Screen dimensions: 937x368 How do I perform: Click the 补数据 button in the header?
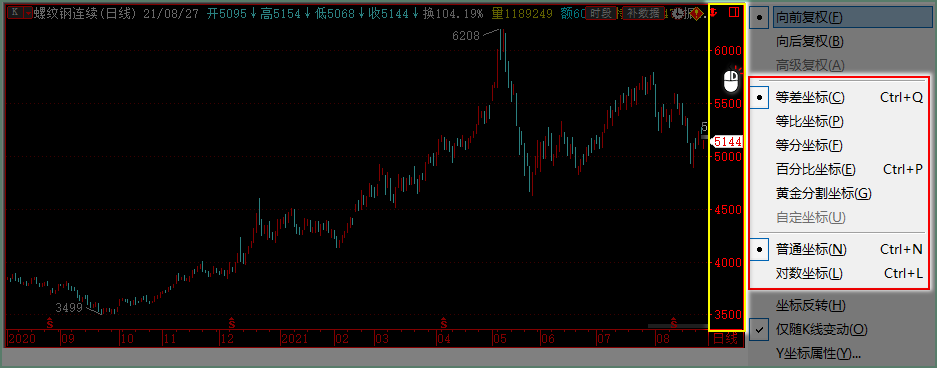tap(643, 13)
